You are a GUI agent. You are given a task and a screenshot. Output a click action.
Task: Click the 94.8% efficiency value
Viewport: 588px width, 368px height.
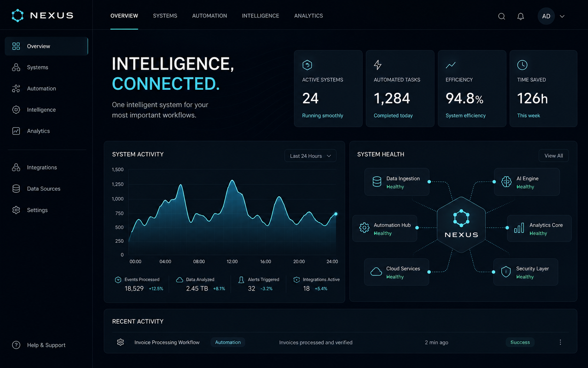(x=465, y=99)
